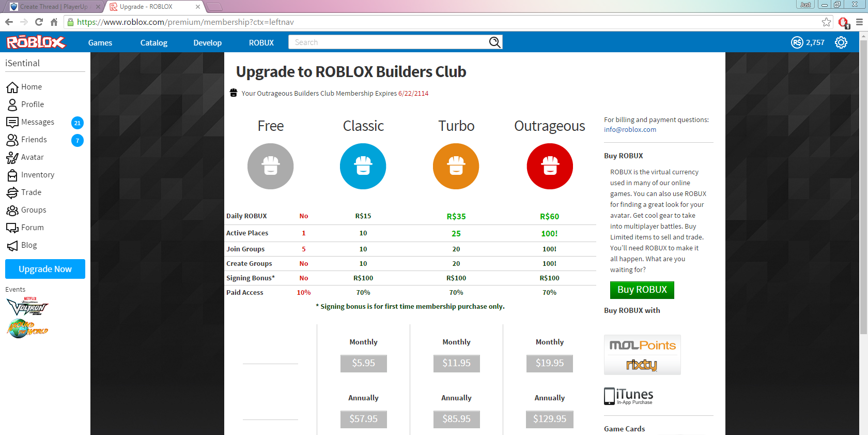Click the Friends 7 notification badge

tap(77, 140)
